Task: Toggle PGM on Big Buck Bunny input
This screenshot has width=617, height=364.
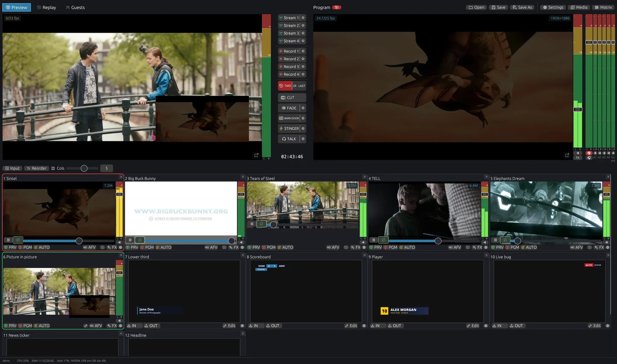Action: coord(147,247)
